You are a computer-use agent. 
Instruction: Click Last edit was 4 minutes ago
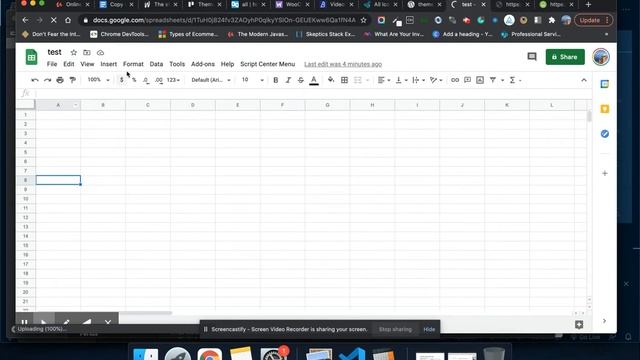pyautogui.click(x=343, y=64)
